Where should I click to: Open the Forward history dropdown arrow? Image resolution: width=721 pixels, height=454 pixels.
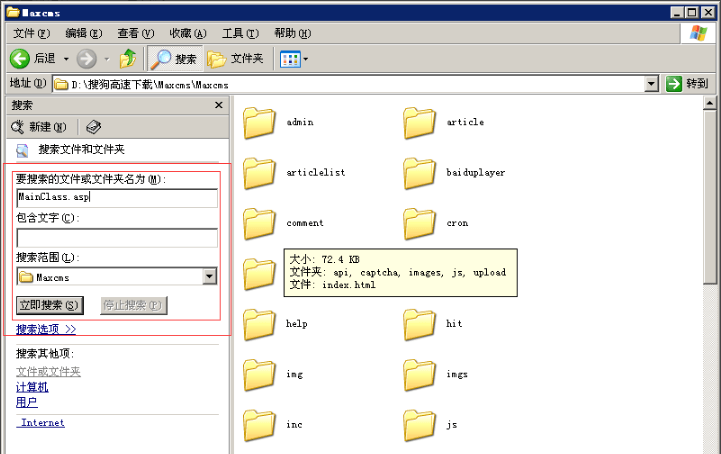click(x=107, y=59)
